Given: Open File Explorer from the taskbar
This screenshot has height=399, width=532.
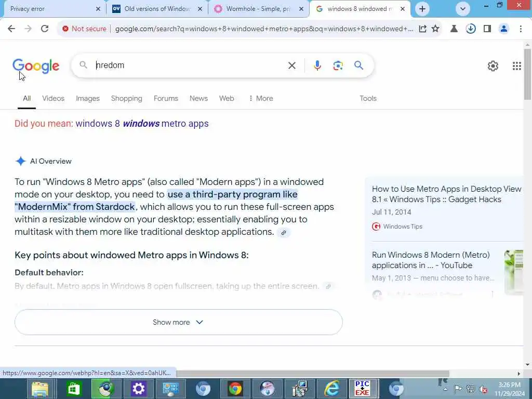Looking at the screenshot, I should pyautogui.click(x=41, y=389).
